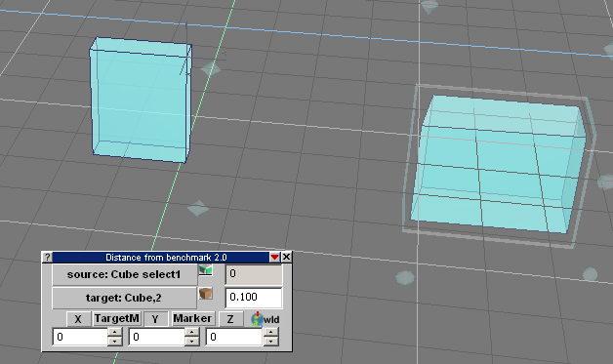The image size is (613, 364).
Task: Click the brown cube target icon
Action: coord(206,293)
